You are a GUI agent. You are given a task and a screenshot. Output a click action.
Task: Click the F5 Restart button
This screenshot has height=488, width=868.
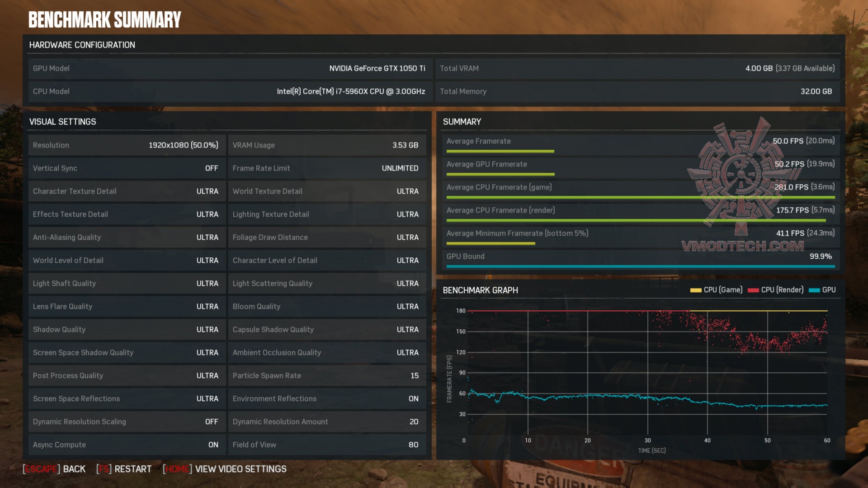point(124,469)
